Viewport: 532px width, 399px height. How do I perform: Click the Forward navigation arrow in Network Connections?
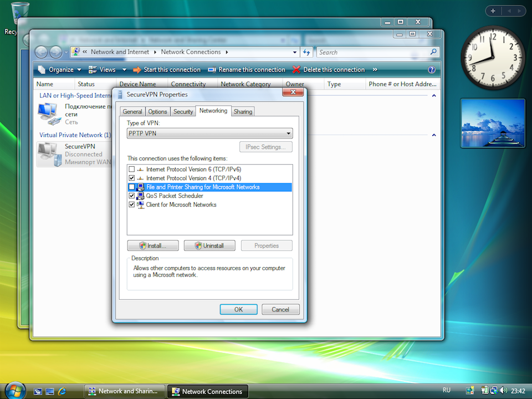pyautogui.click(x=55, y=52)
